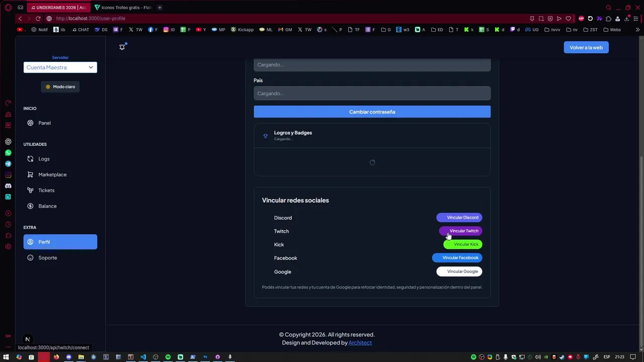Open Firefox from the taskbar
This screenshot has height=362, width=644.
click(56, 357)
